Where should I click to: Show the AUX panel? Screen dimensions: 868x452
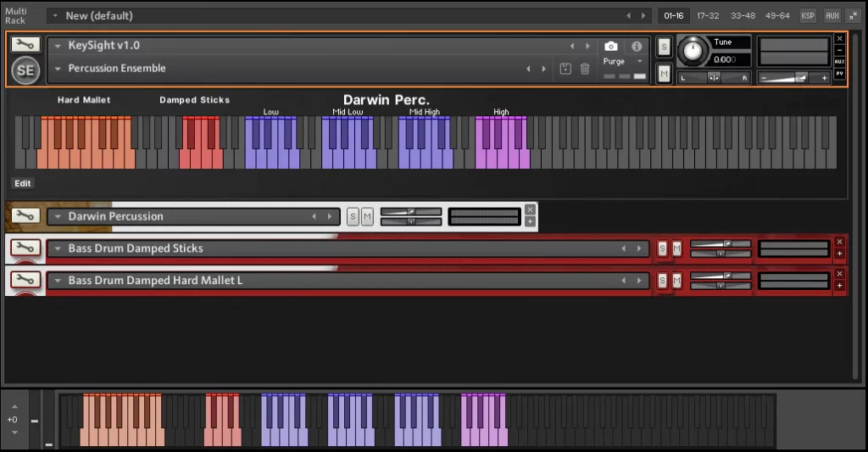pos(832,15)
